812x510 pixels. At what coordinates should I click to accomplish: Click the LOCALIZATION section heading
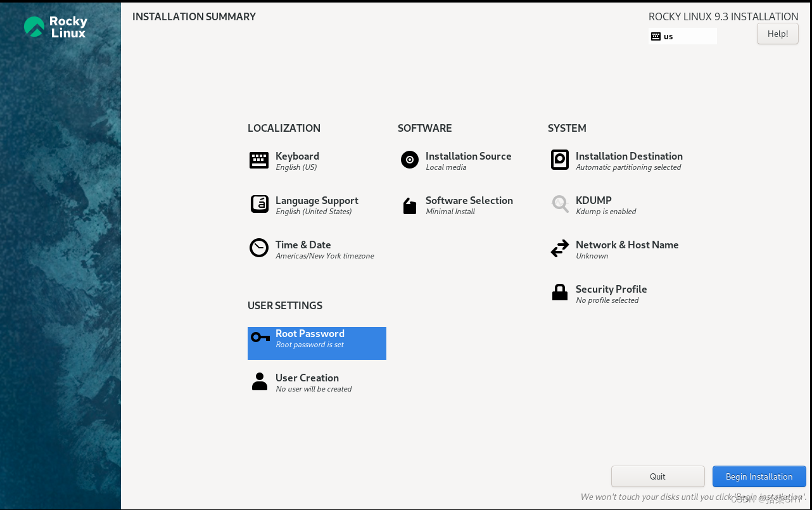tap(284, 128)
